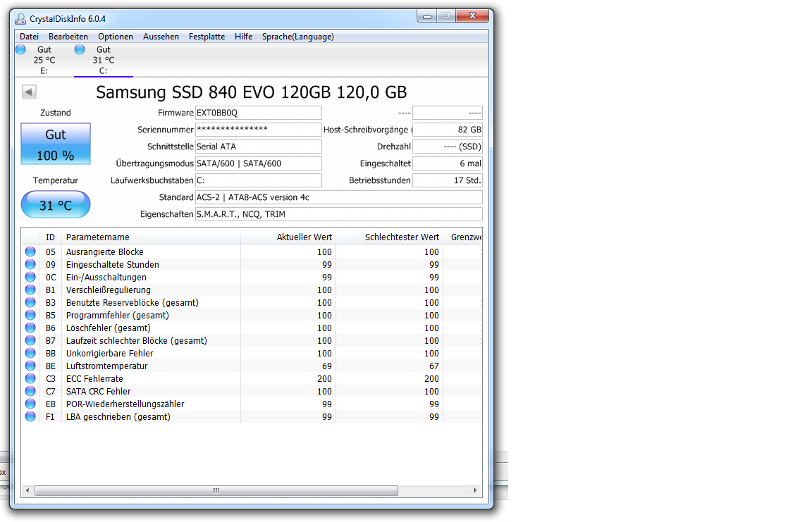Click status orb for SATA CRC Fehler
Viewport: 812px width, 522px height.
(30, 391)
